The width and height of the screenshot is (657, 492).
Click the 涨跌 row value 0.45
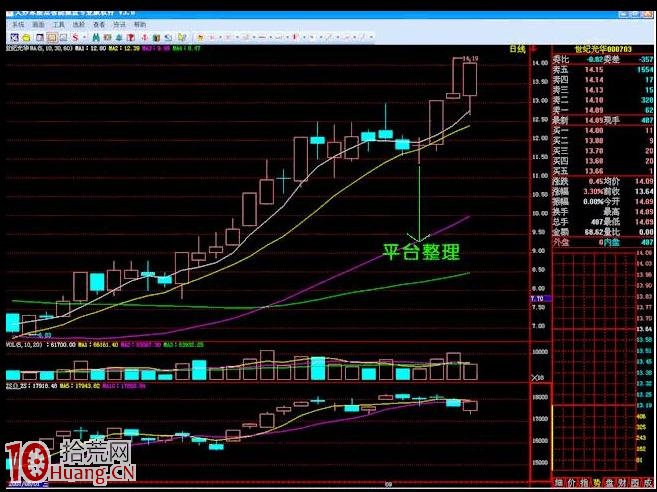(596, 181)
